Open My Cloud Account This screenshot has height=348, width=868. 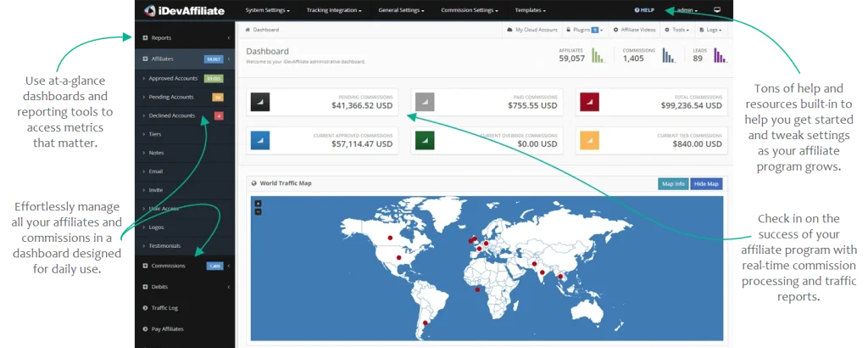click(531, 30)
